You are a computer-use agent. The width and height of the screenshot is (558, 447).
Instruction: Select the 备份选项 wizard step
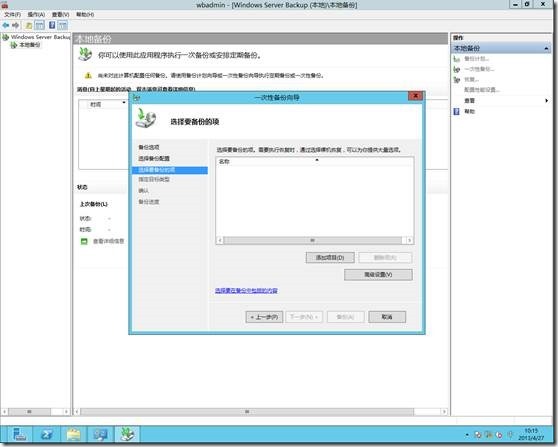tap(149, 147)
